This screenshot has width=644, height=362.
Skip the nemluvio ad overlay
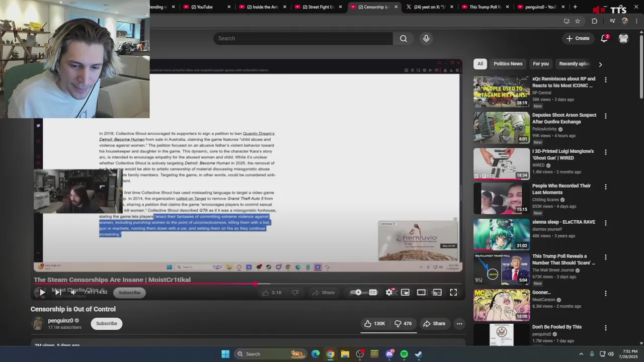click(x=448, y=246)
